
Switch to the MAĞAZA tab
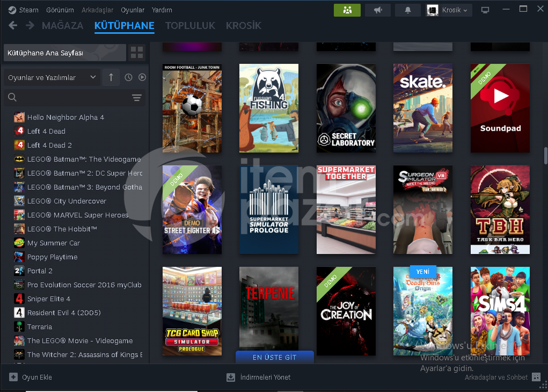63,26
